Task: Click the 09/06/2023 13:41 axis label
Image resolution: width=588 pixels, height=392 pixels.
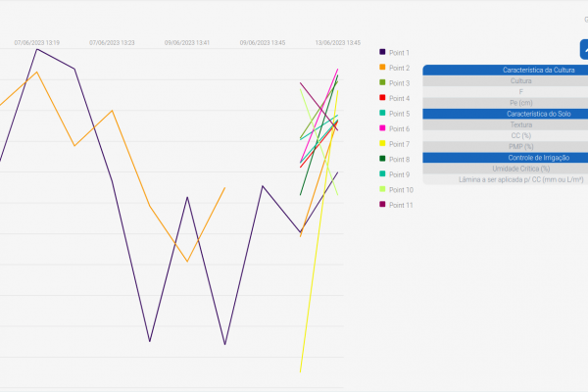Action: tap(187, 43)
